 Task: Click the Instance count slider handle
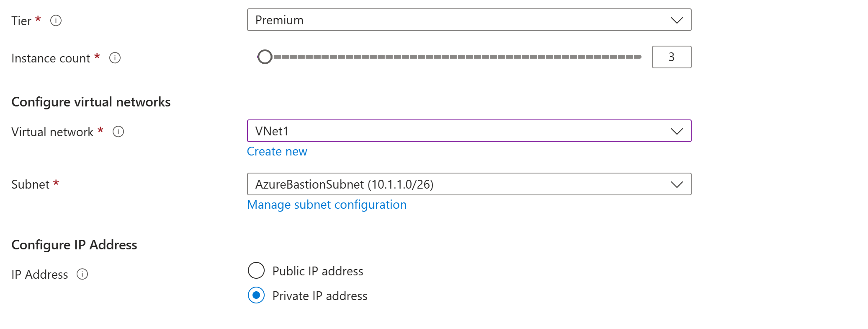(265, 57)
